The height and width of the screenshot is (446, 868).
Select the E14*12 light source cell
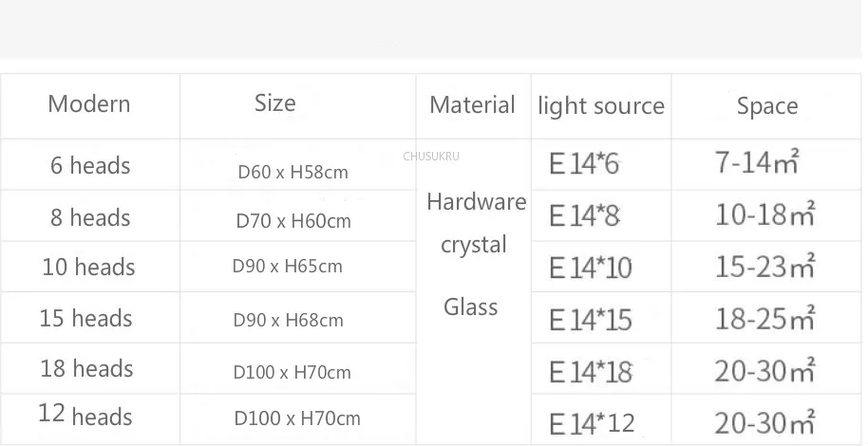592,424
